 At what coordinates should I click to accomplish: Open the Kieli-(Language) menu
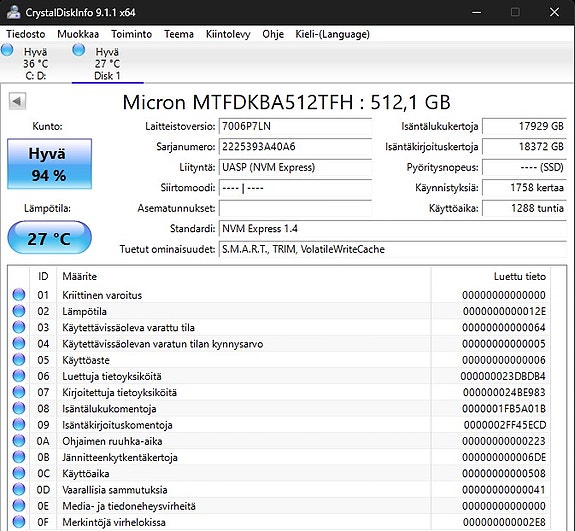click(332, 34)
